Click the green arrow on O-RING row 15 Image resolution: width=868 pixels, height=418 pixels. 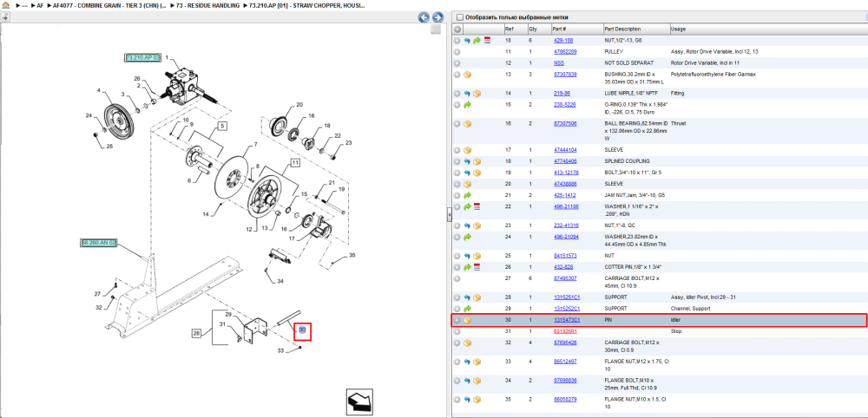click(467, 104)
